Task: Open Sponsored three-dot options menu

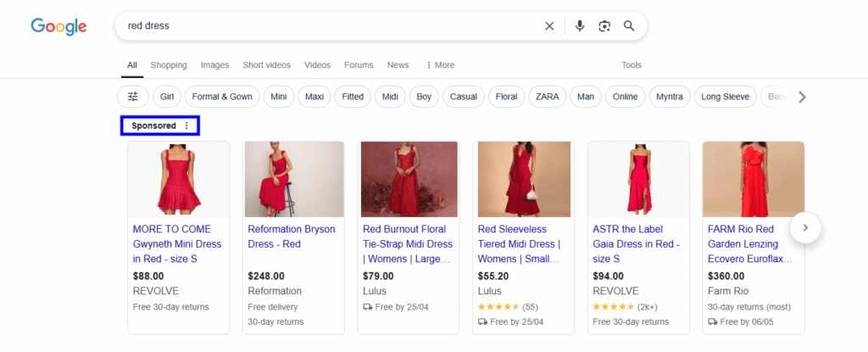Action: click(x=186, y=126)
